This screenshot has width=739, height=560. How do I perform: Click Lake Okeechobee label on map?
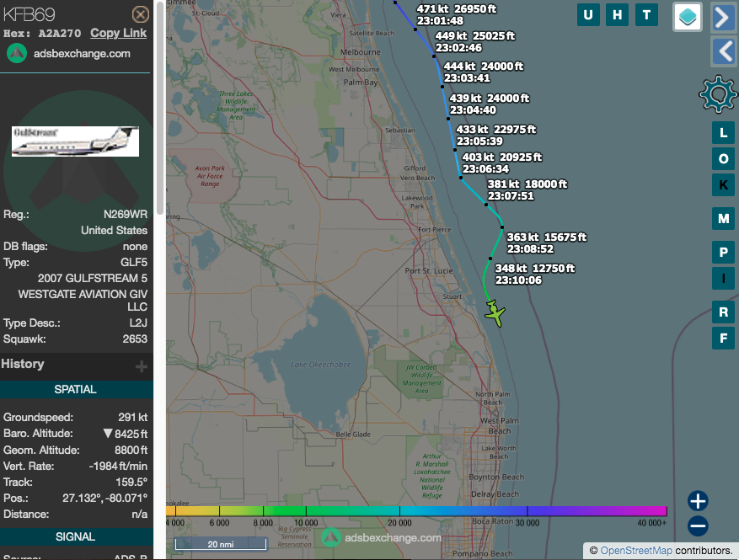click(x=320, y=365)
